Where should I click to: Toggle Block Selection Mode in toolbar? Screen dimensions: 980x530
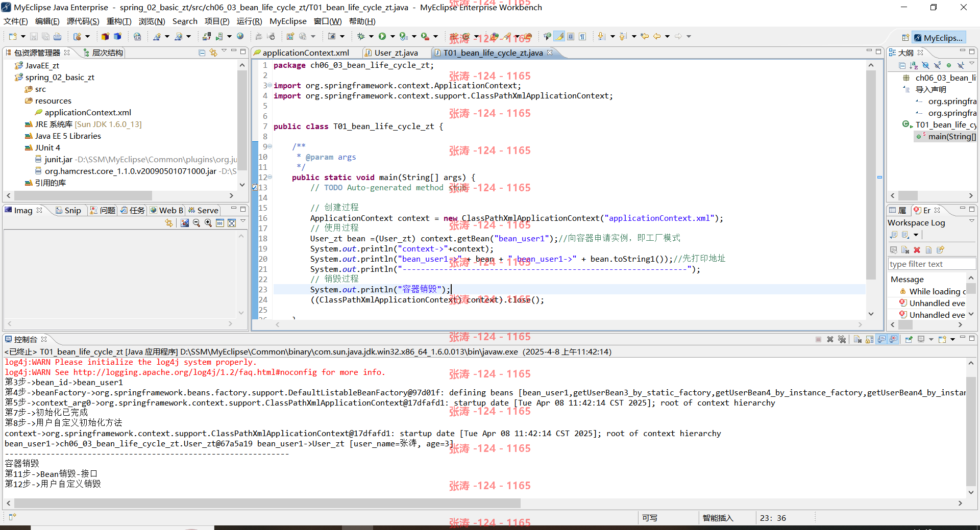click(571, 36)
